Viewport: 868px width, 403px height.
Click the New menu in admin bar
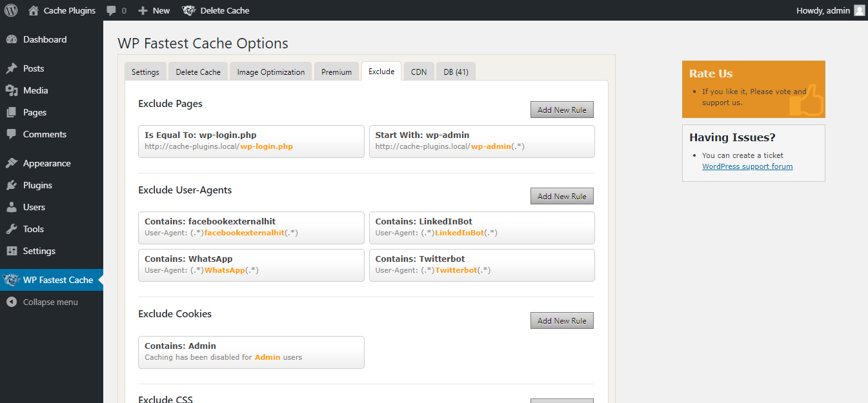pyautogui.click(x=161, y=10)
